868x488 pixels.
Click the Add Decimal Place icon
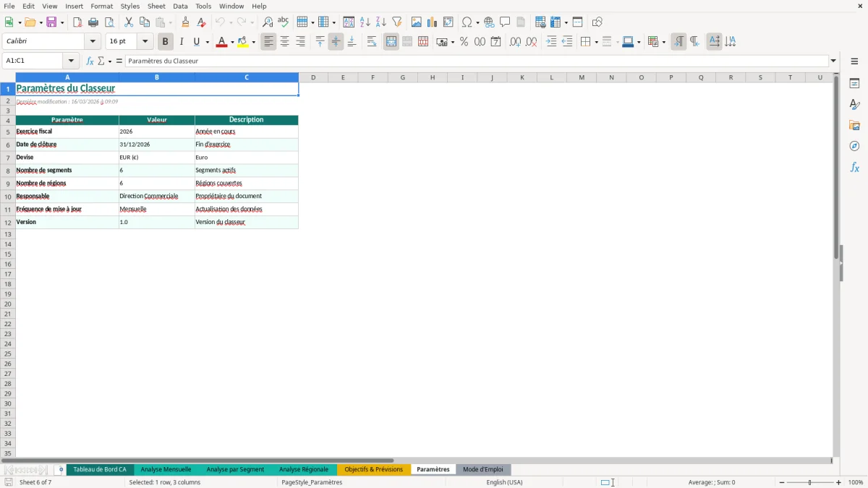(x=516, y=42)
